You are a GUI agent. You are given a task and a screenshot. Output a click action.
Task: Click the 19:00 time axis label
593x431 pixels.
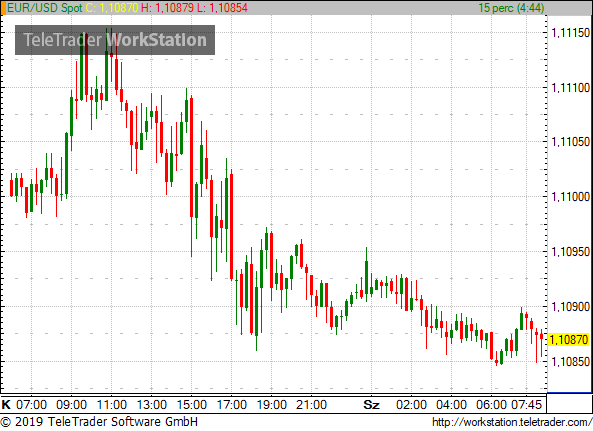point(272,405)
